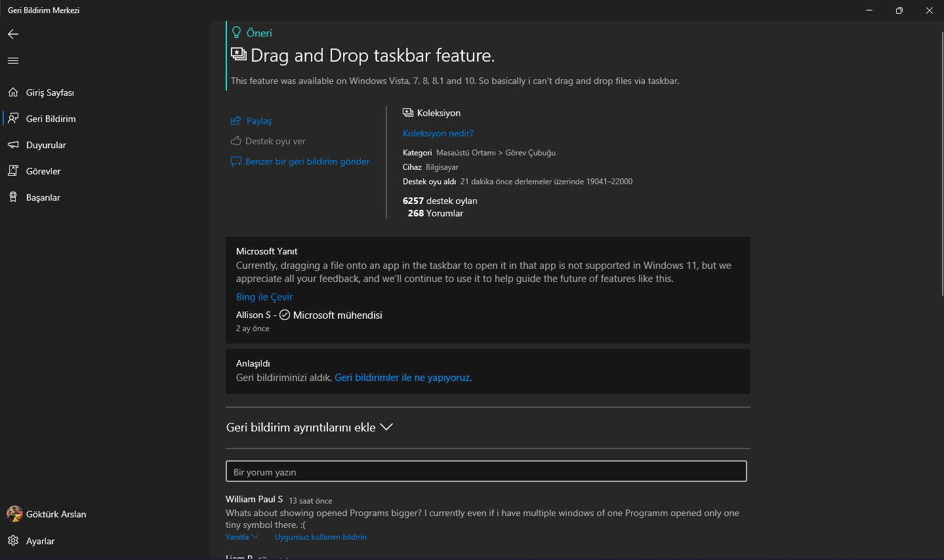Click the Görevler tasks icon

coord(13,171)
